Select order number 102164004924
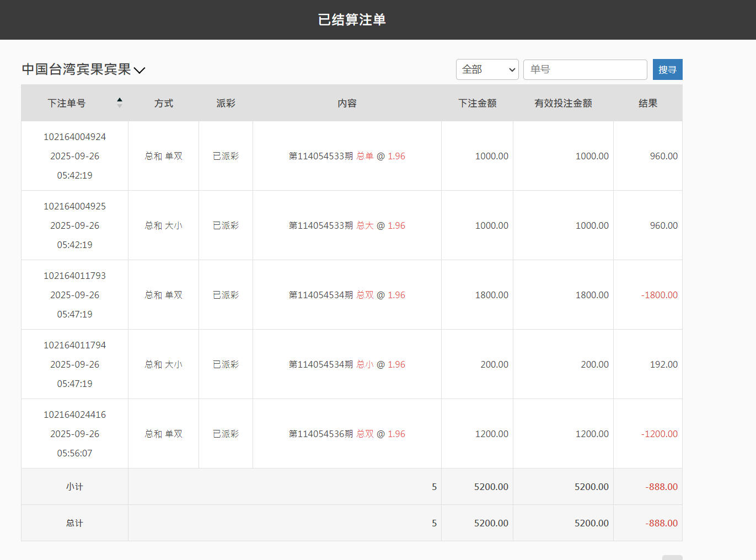 pos(74,136)
